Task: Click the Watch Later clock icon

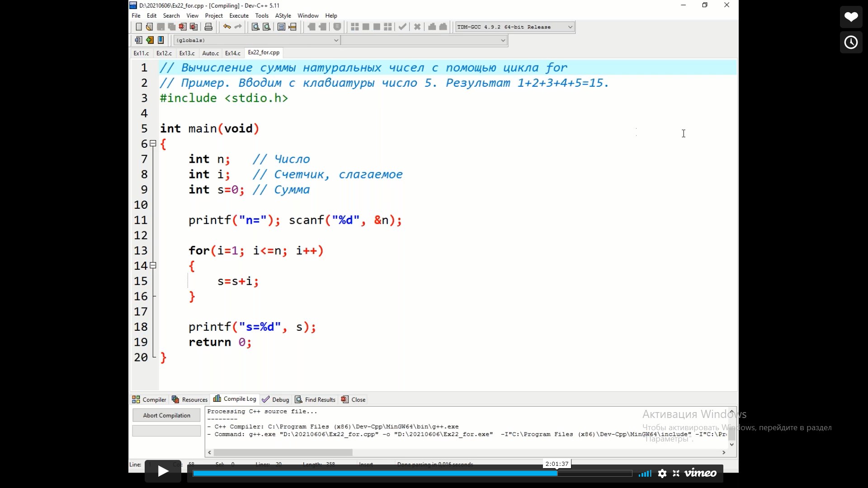Action: coord(851,42)
